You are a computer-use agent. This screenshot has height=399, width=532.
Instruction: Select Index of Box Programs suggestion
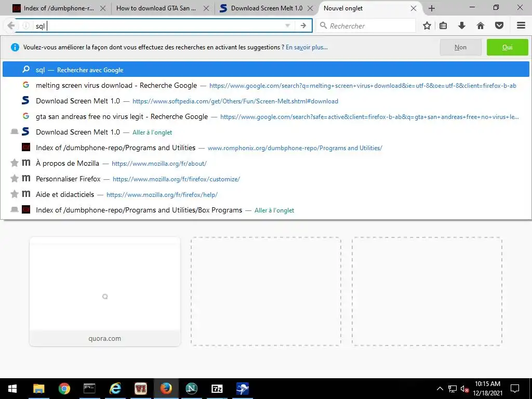tap(265, 210)
